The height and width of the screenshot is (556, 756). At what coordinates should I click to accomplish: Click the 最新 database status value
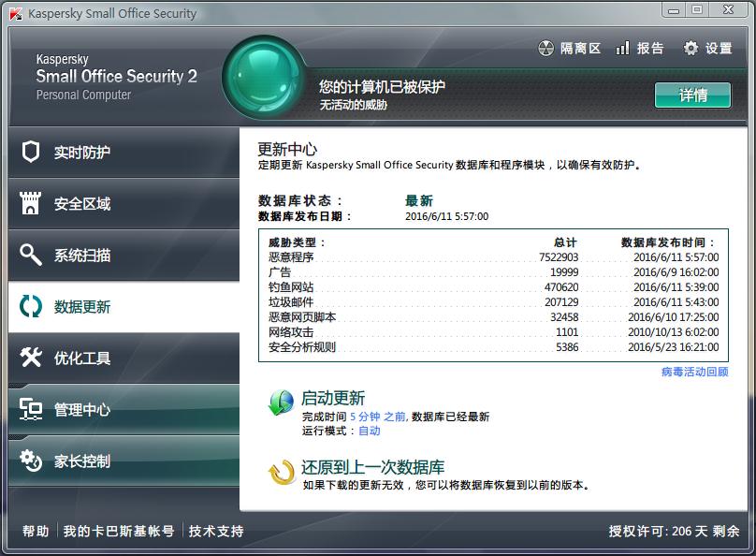(x=419, y=200)
